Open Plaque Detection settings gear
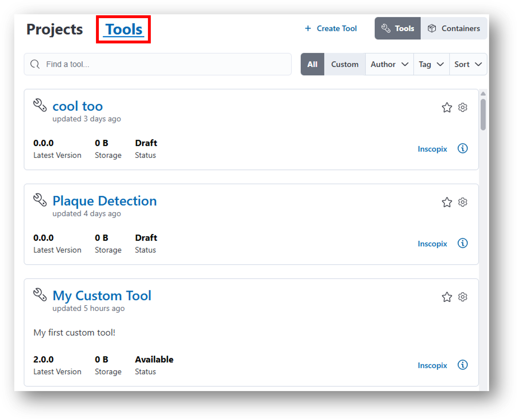518x420 pixels. (462, 202)
